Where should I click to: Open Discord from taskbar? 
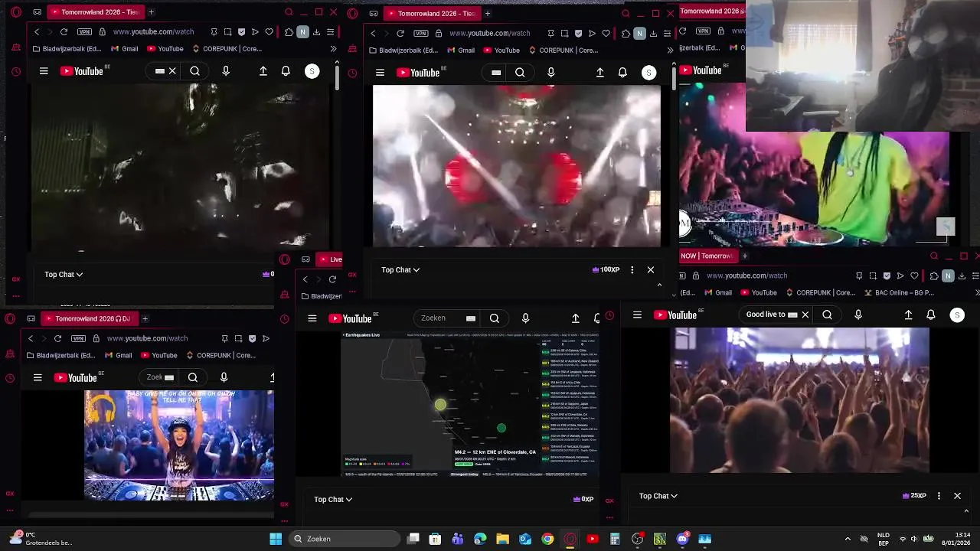682,539
